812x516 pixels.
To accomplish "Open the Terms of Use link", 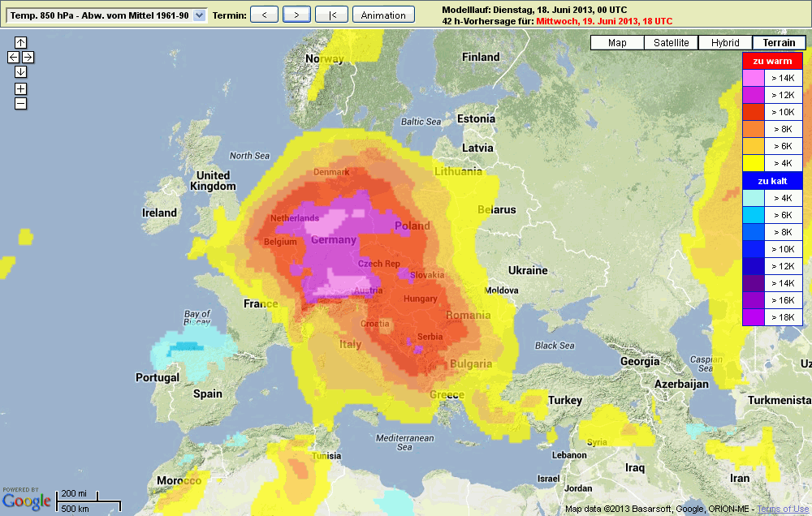I will click(783, 509).
